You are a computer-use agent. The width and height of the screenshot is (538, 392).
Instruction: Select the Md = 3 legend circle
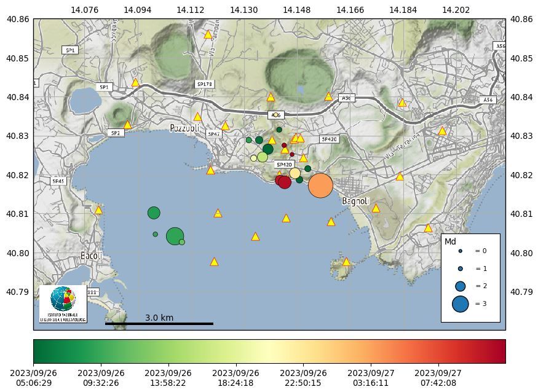(460, 304)
